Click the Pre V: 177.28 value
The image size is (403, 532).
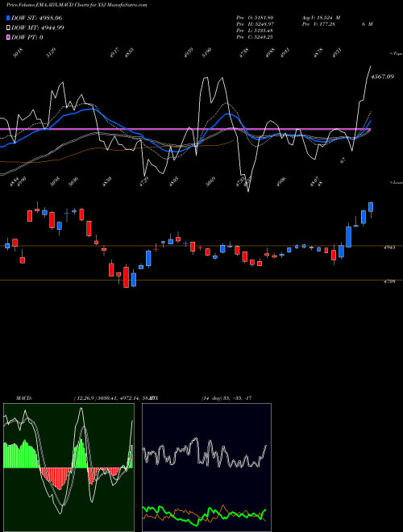coord(318,24)
